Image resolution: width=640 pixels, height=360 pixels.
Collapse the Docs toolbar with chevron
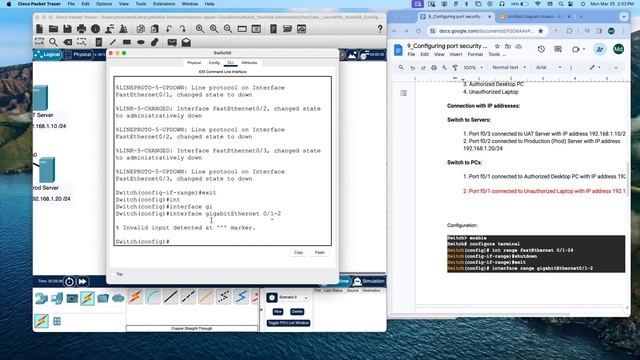[x=616, y=67]
